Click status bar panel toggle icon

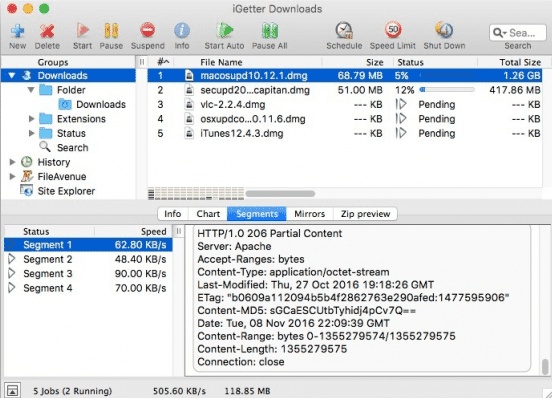click(x=12, y=390)
